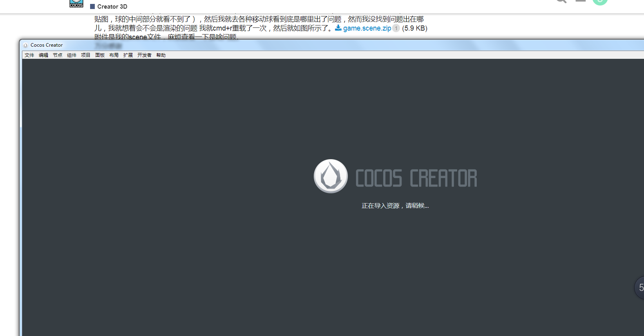Click the download count badge after game.scene.zip

(396, 28)
